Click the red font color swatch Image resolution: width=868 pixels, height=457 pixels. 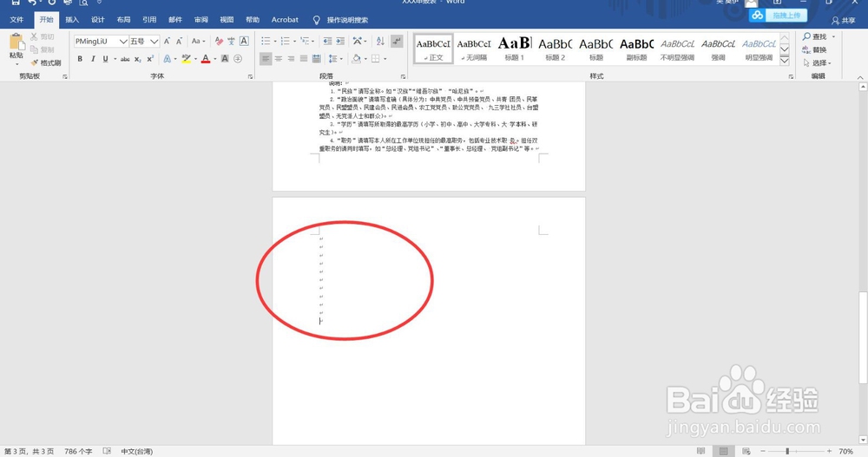[206, 59]
